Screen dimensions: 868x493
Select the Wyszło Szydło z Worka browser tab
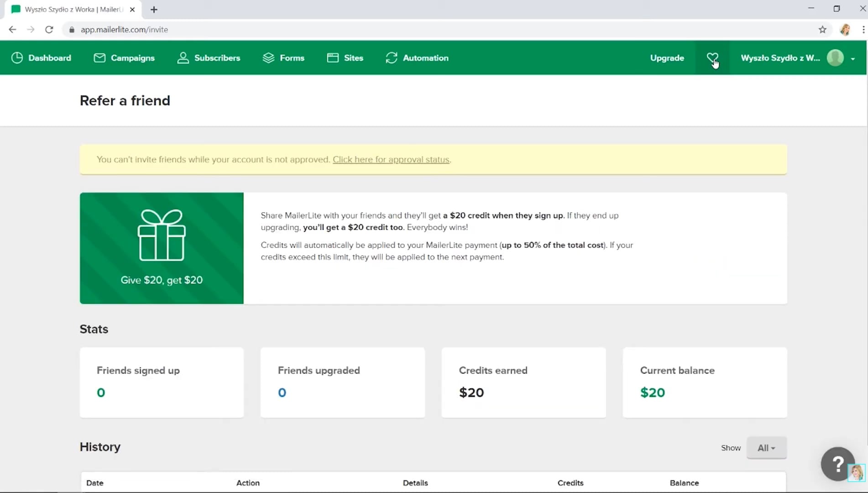click(x=73, y=10)
